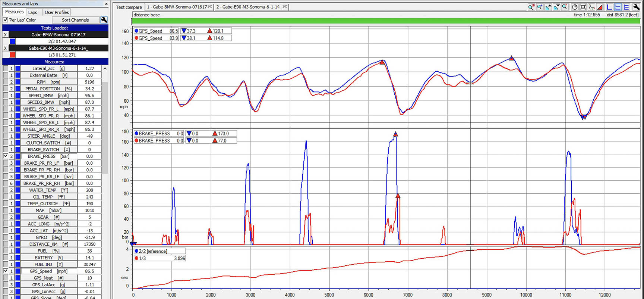This screenshot has height=299, width=644.
Task: Click blue GPS_Speed maximum marker on graph
Action: [x=512, y=58]
